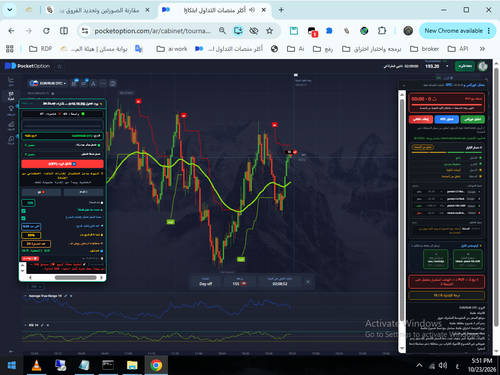
Task: Click the empty text input in left panel
Action: click(62, 125)
